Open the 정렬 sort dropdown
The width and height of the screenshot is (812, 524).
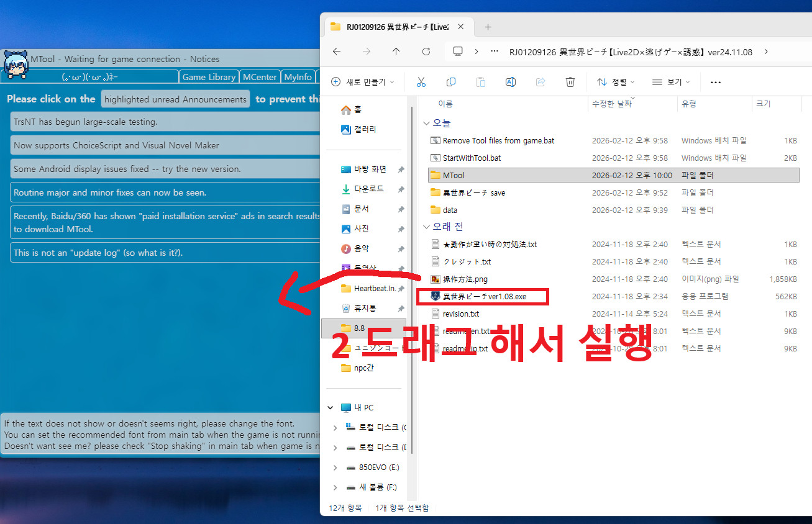(x=616, y=82)
